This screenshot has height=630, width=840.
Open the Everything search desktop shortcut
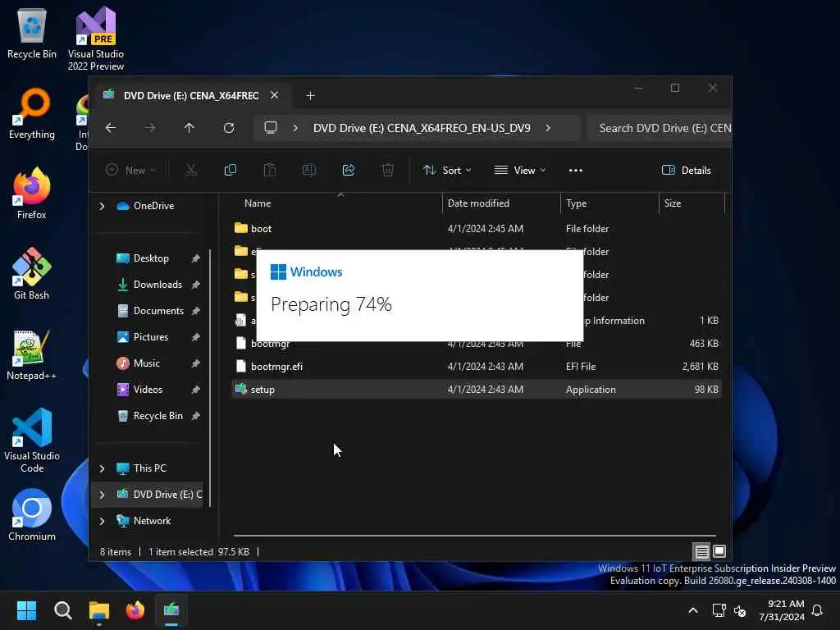[x=32, y=113]
